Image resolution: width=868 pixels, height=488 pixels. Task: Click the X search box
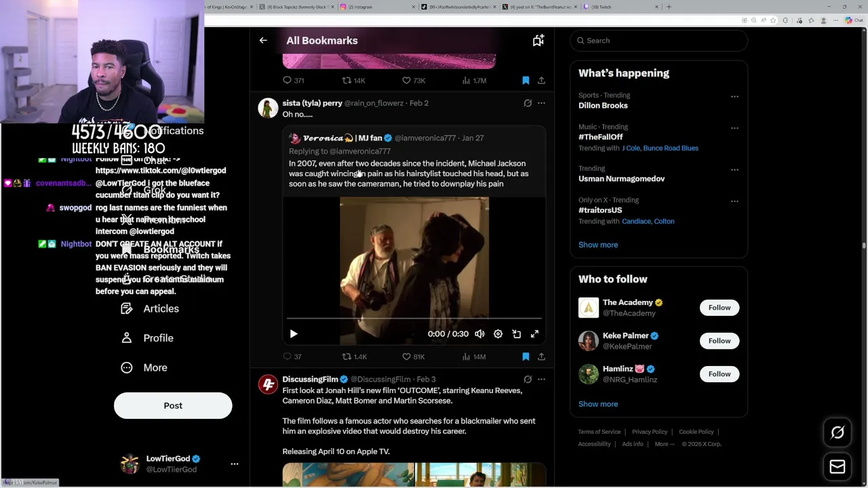[658, 41]
